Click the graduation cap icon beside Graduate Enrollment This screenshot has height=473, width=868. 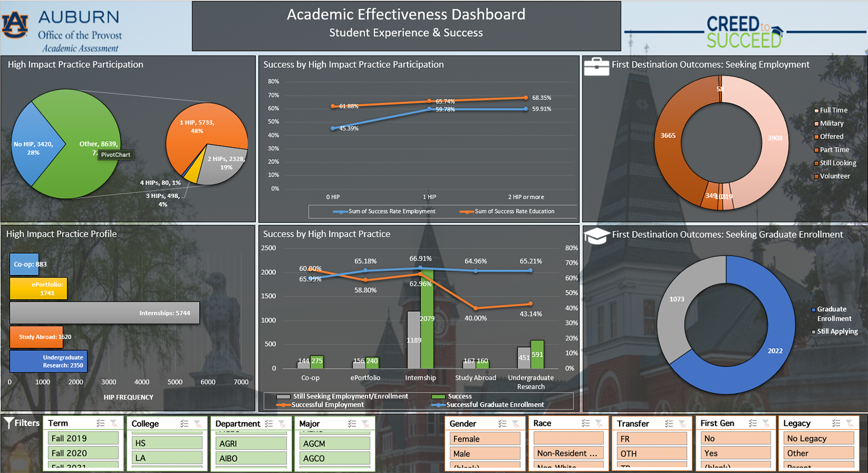click(x=596, y=236)
